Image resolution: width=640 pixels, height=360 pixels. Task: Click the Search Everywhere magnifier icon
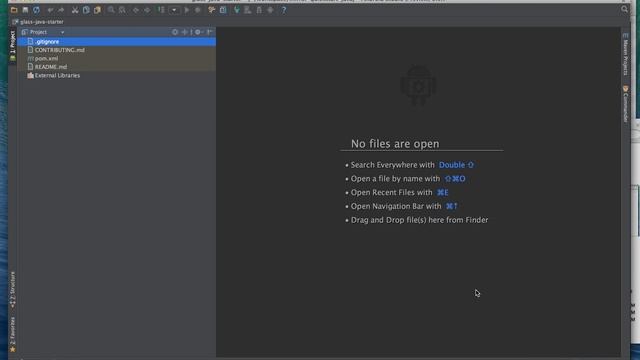(624, 9)
